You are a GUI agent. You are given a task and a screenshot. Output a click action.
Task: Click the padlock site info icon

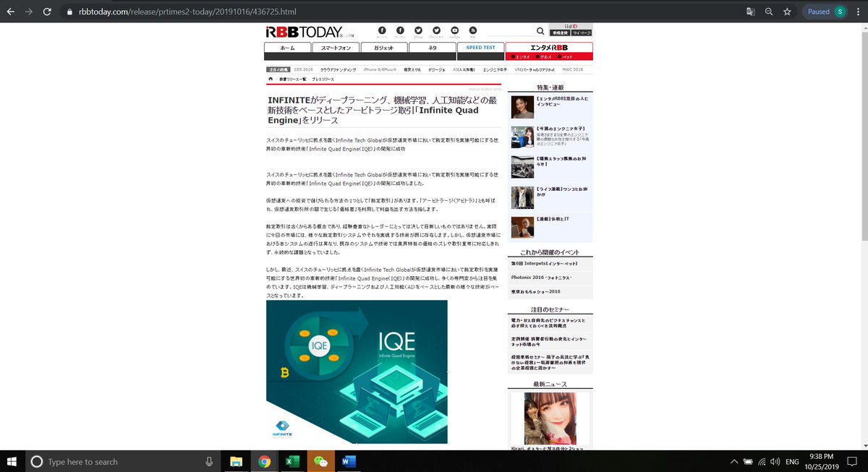coord(70,12)
